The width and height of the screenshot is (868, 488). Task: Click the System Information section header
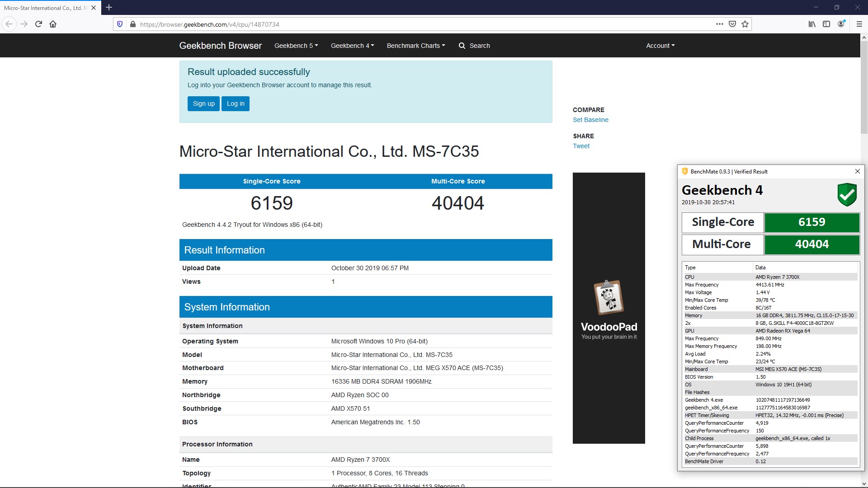tap(366, 307)
